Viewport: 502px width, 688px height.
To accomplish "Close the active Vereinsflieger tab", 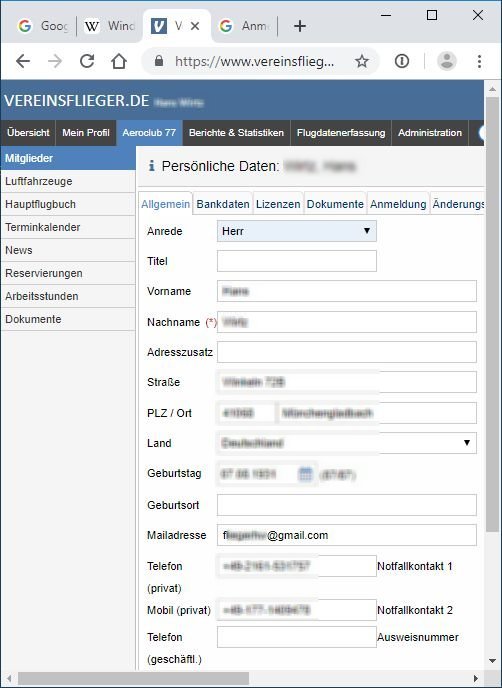I will click(195, 26).
